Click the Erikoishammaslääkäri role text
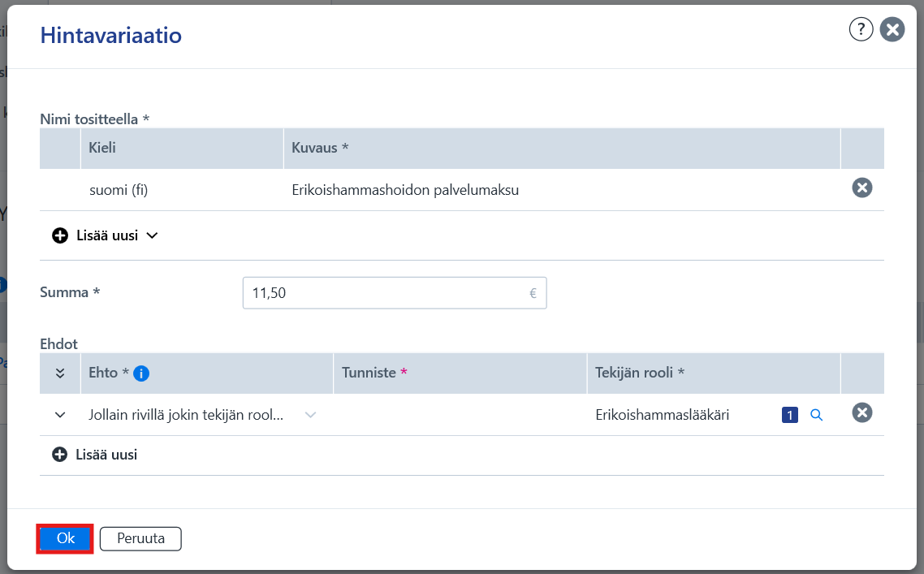924x574 pixels. coord(662,415)
